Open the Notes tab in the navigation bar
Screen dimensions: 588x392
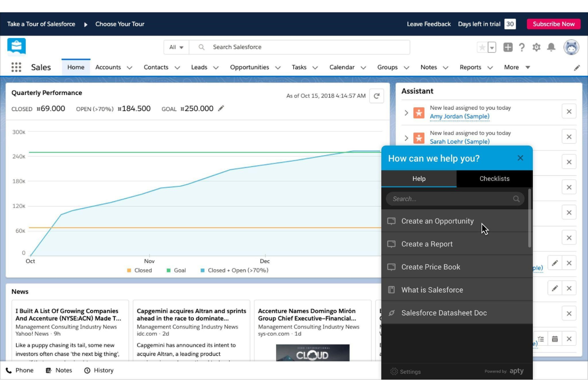(429, 67)
